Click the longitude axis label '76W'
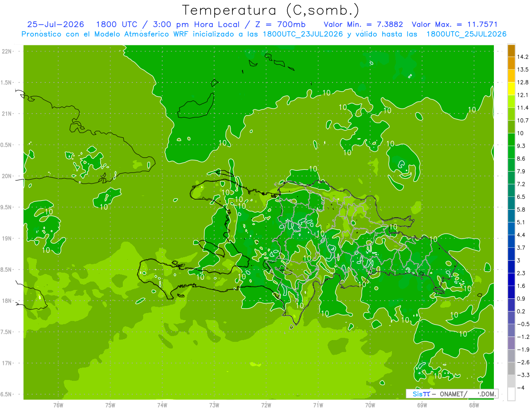This screenshot has width=532, height=411. (x=58, y=405)
